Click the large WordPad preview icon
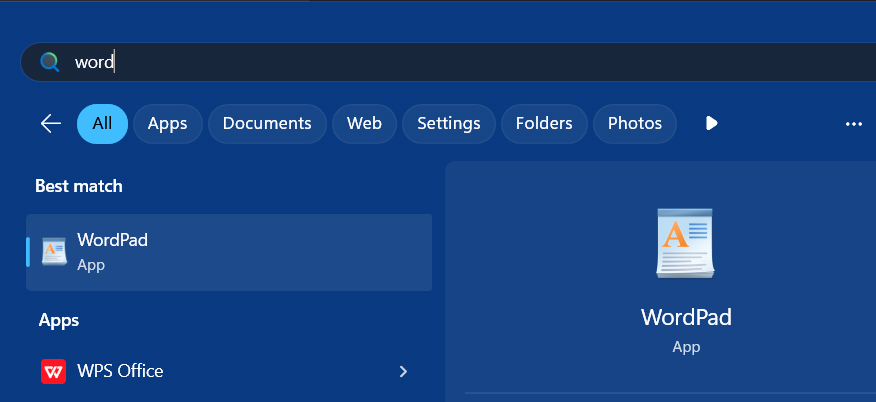The image size is (876, 402). [685, 243]
